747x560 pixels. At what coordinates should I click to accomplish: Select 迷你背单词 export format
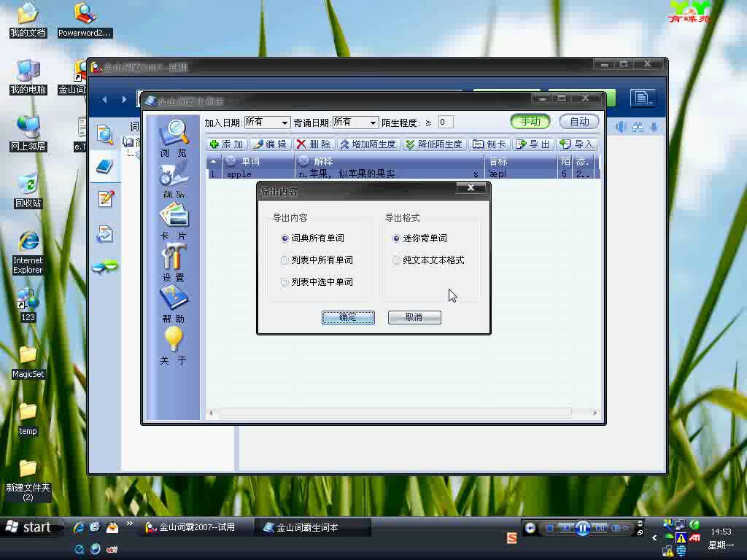coord(419,238)
